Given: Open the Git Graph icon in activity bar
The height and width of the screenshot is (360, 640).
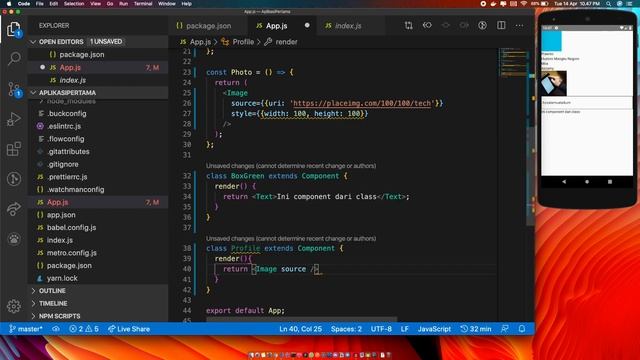Looking at the screenshot, I should [13, 179].
